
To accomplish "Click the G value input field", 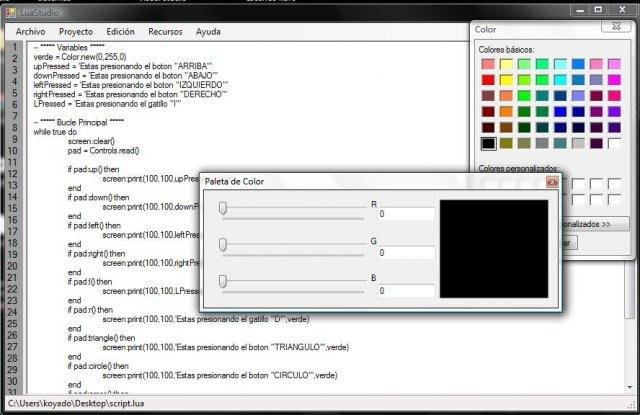I will coord(406,253).
